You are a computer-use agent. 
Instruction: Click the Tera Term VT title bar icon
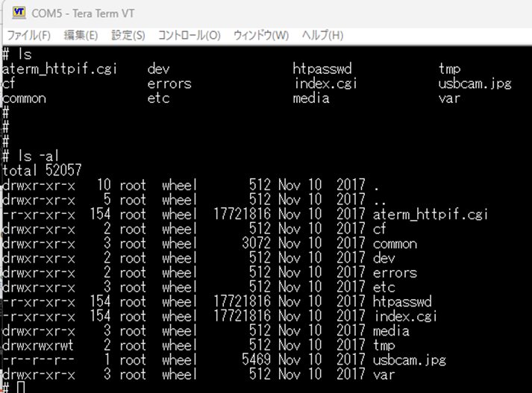(x=19, y=13)
